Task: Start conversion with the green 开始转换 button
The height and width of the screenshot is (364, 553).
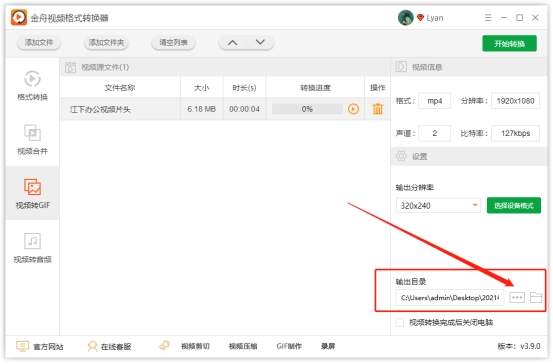Action: tap(509, 43)
